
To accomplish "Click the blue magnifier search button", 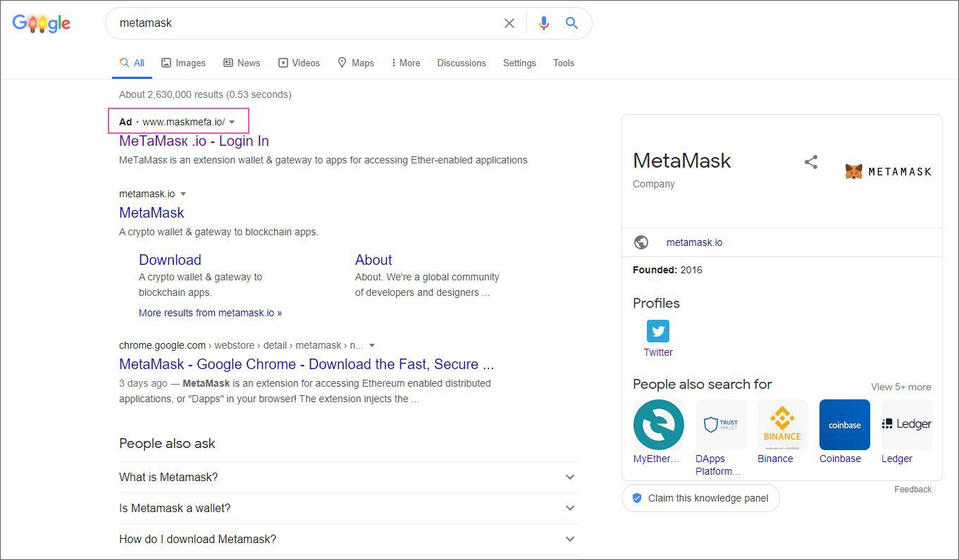I will [571, 23].
